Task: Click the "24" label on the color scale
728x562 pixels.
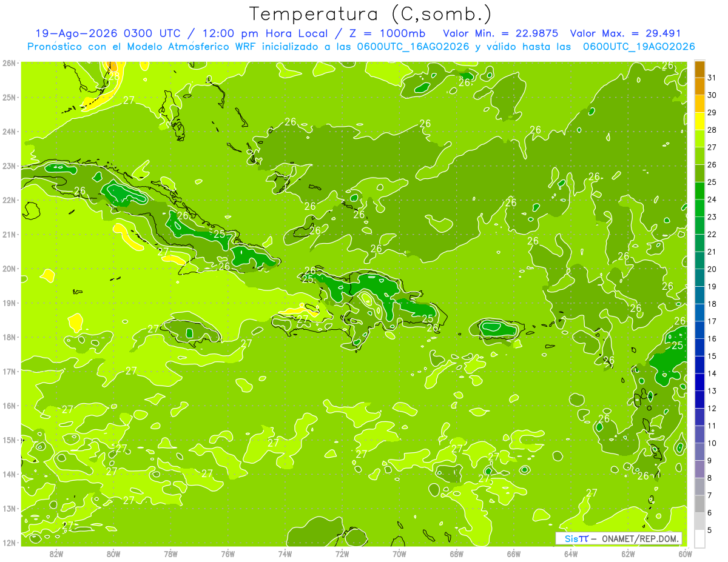Action: (712, 199)
